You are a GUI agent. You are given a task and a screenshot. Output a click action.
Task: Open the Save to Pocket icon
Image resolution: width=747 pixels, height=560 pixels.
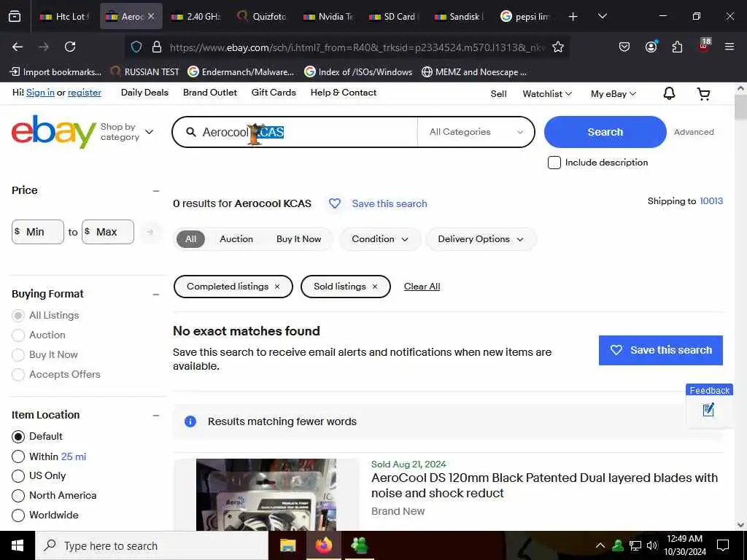[624, 47]
